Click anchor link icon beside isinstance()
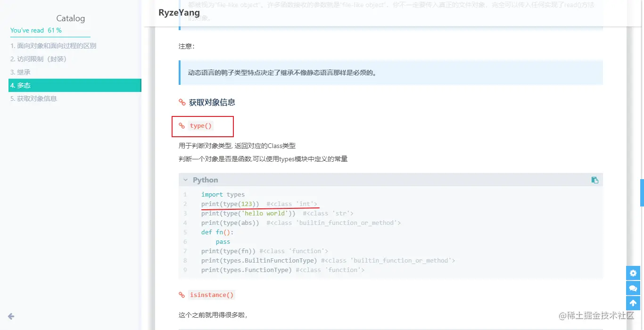The image size is (644, 330). [182, 295]
